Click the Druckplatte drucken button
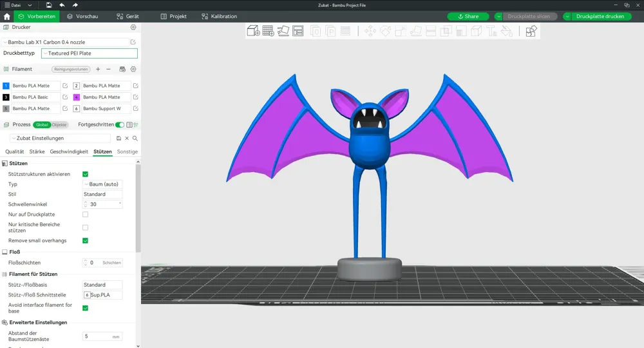The width and height of the screenshot is (644, 348). (600, 17)
